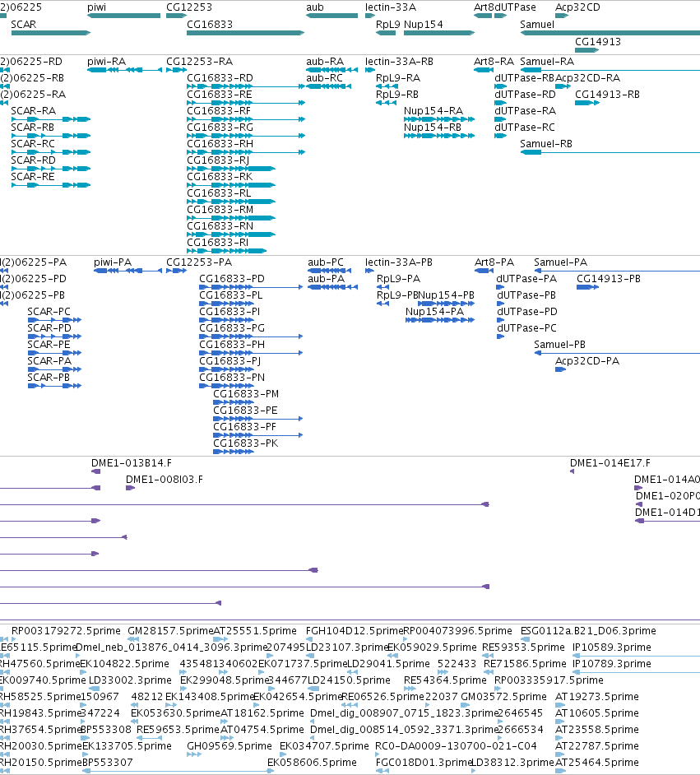Open the CG16833-RI transcript label
This screenshot has width=700, height=775.
click(x=218, y=242)
